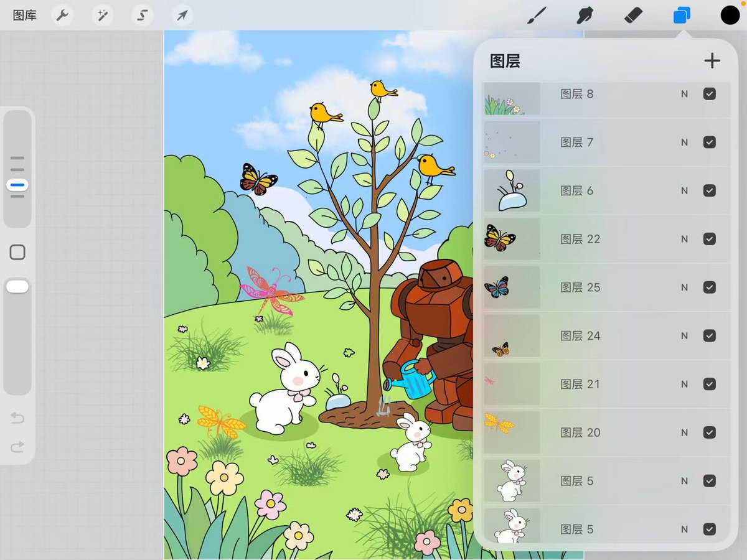
Task: Select the grass thumbnail of 图层 8
Action: tap(512, 99)
